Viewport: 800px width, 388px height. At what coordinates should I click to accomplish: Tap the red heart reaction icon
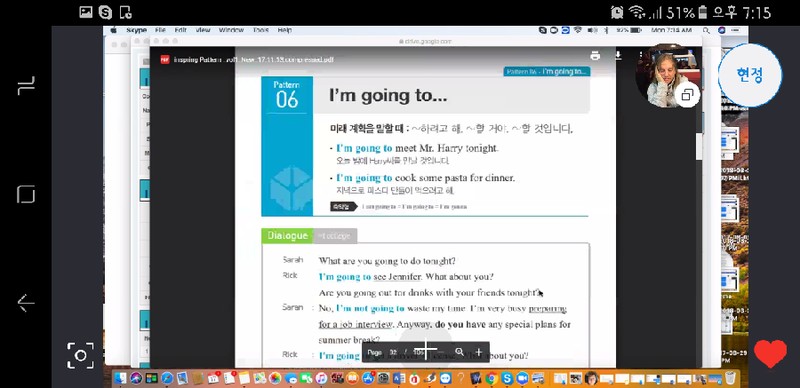[770, 353]
